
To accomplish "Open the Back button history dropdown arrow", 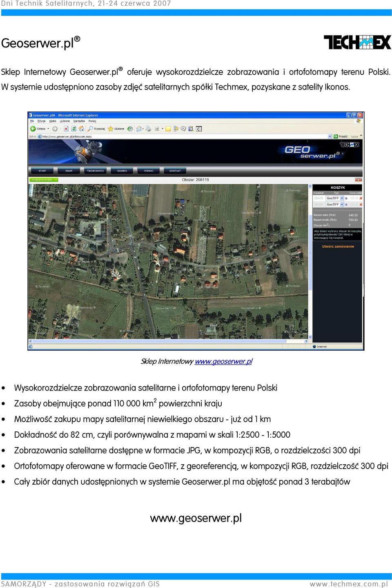I will pyautogui.click(x=48, y=129).
